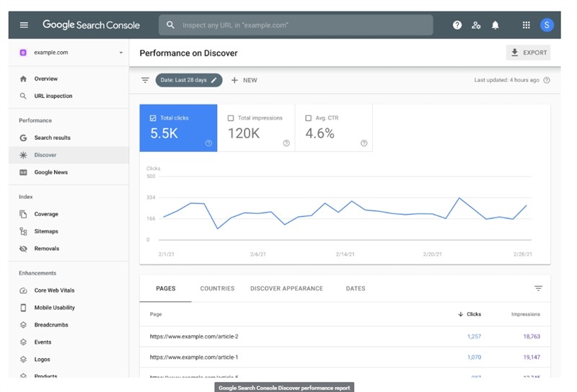
Task: Click the Breadcrumbs layers icon
Action: pyautogui.click(x=23, y=325)
